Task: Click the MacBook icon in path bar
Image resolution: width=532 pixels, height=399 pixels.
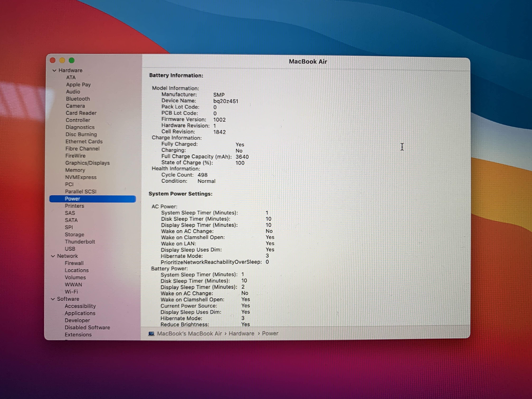Action: (151, 334)
